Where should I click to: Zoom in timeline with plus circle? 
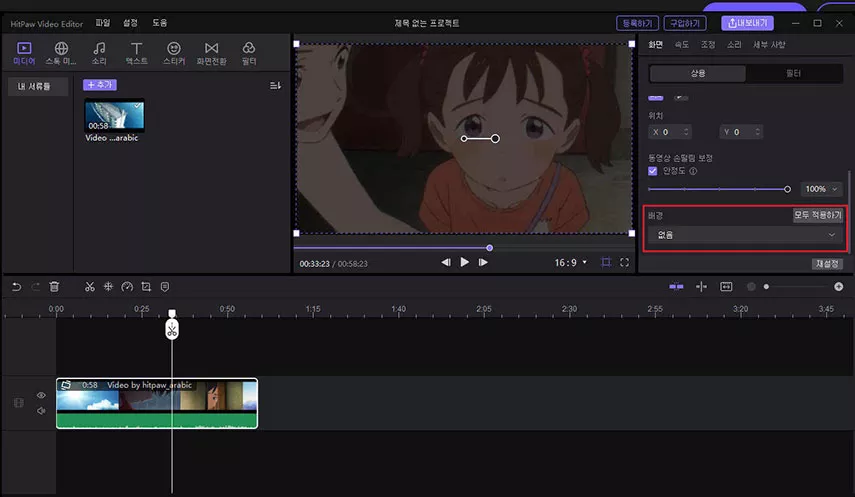pyautogui.click(x=839, y=286)
